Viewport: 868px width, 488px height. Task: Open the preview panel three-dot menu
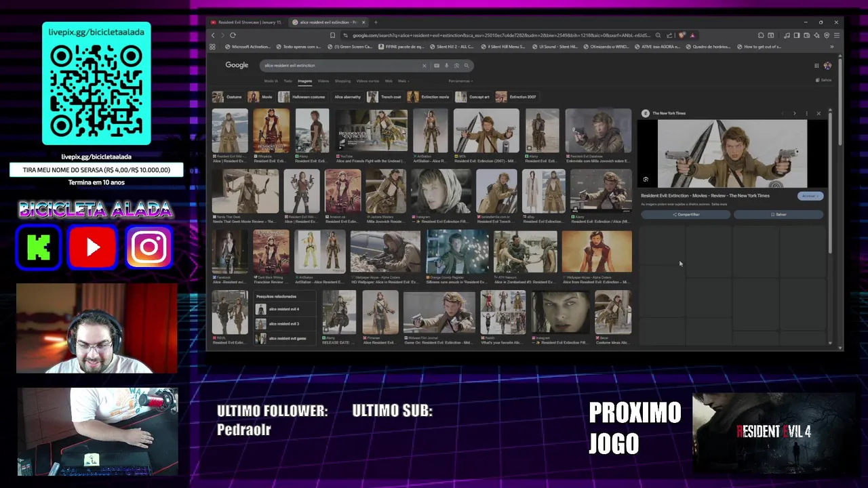[x=807, y=113]
